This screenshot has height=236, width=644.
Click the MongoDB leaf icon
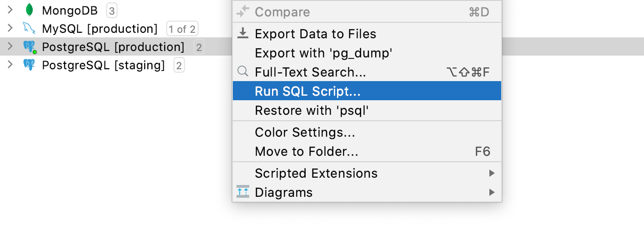tap(30, 10)
